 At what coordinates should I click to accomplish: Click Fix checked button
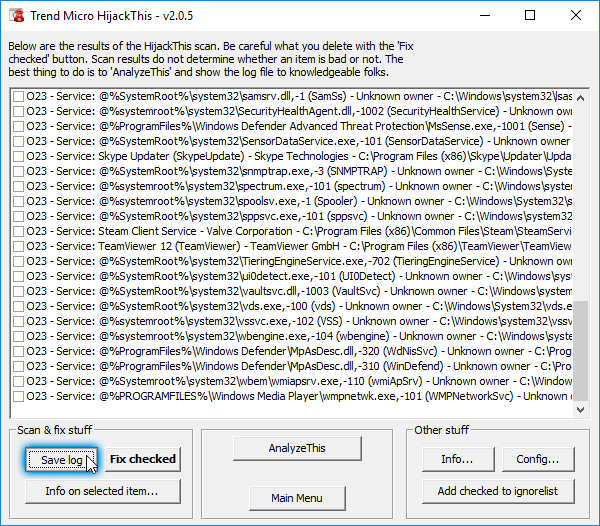click(143, 459)
